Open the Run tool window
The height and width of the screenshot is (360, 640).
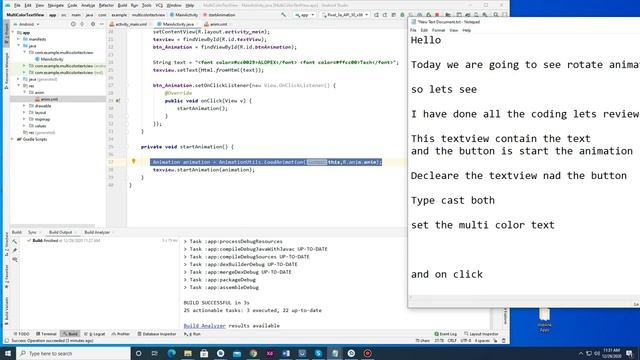pyautogui.click(x=193, y=334)
